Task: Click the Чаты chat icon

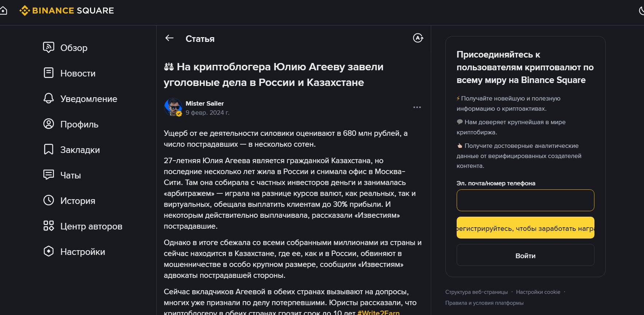Action: (x=48, y=175)
